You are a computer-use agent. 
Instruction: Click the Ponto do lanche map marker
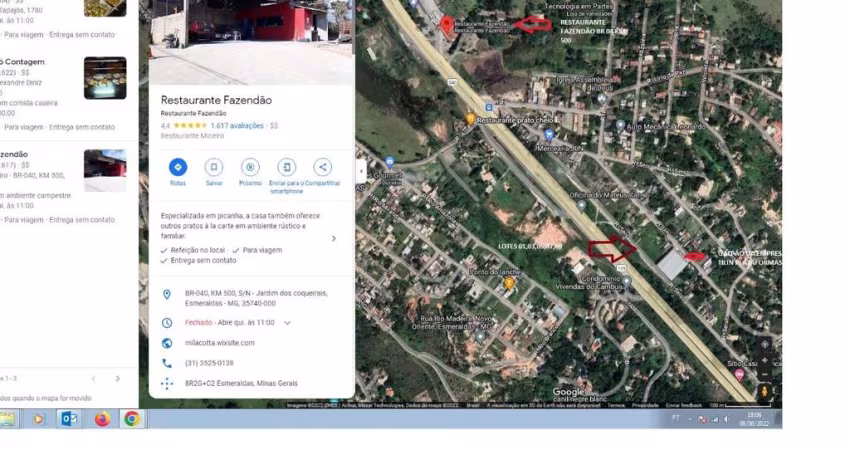[508, 282]
